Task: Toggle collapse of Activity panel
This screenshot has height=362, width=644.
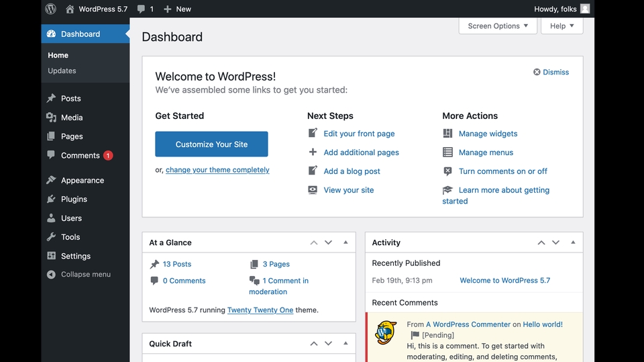Action: pyautogui.click(x=573, y=242)
